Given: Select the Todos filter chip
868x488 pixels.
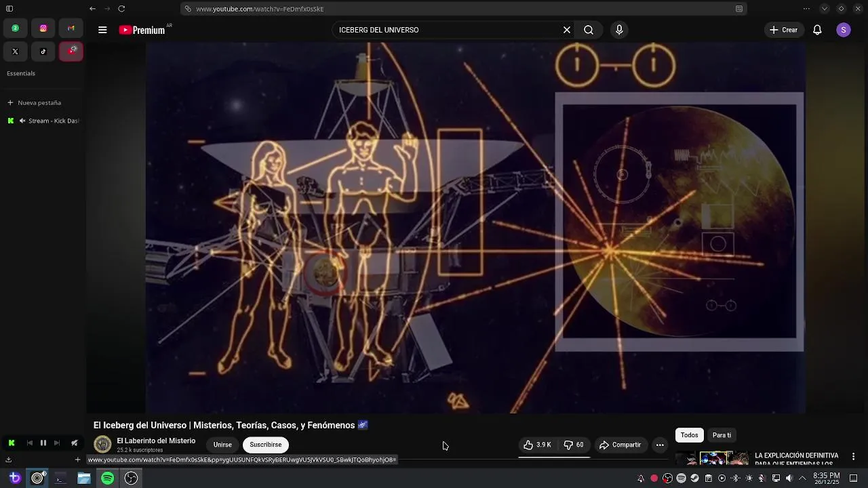Looking at the screenshot, I should 690,435.
